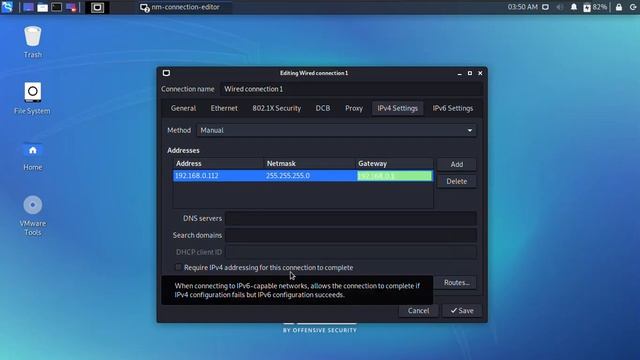Click the session logout icon in the panel

pyautogui.click(x=633, y=7)
